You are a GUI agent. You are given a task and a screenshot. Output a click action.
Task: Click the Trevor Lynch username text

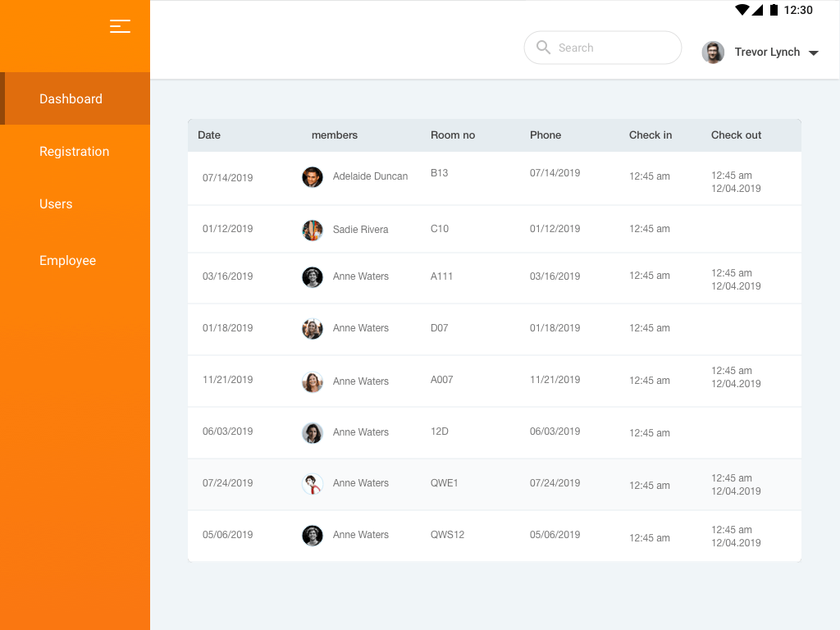[767, 52]
